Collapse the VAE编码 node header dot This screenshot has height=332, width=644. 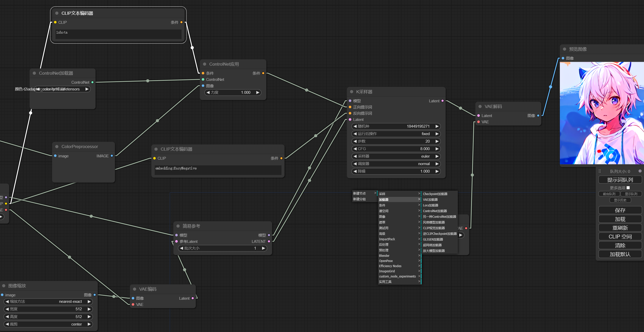click(x=134, y=289)
